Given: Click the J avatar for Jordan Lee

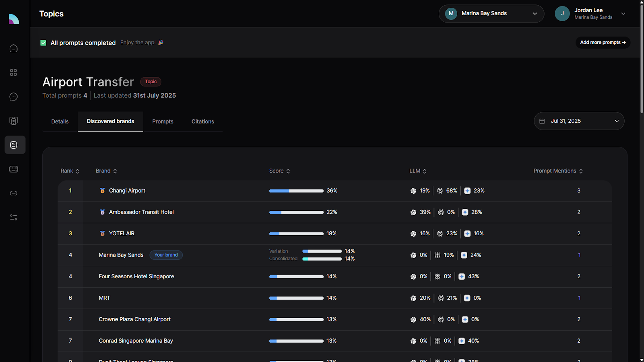Looking at the screenshot, I should point(562,14).
